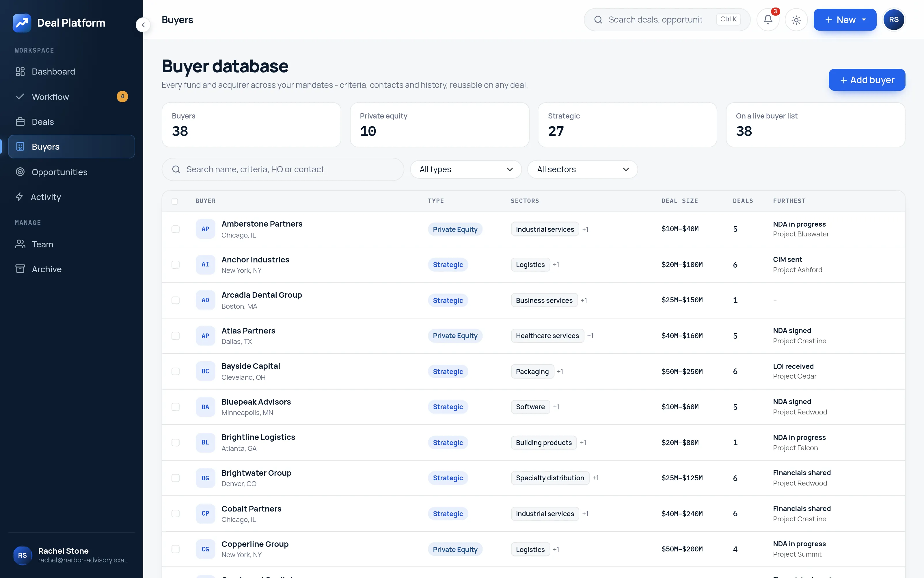The image size is (924, 578).
Task: Open Workflow in sidebar
Action: click(x=71, y=97)
